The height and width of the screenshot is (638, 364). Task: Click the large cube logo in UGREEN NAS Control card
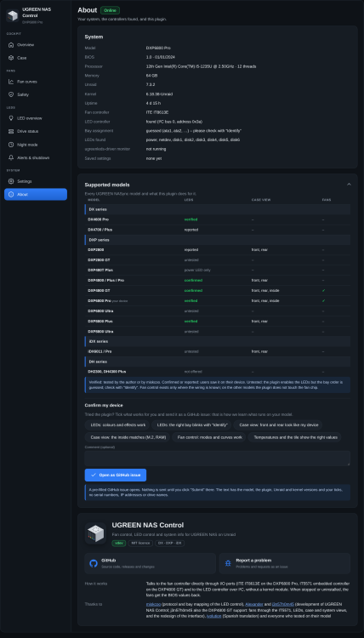tap(95, 533)
